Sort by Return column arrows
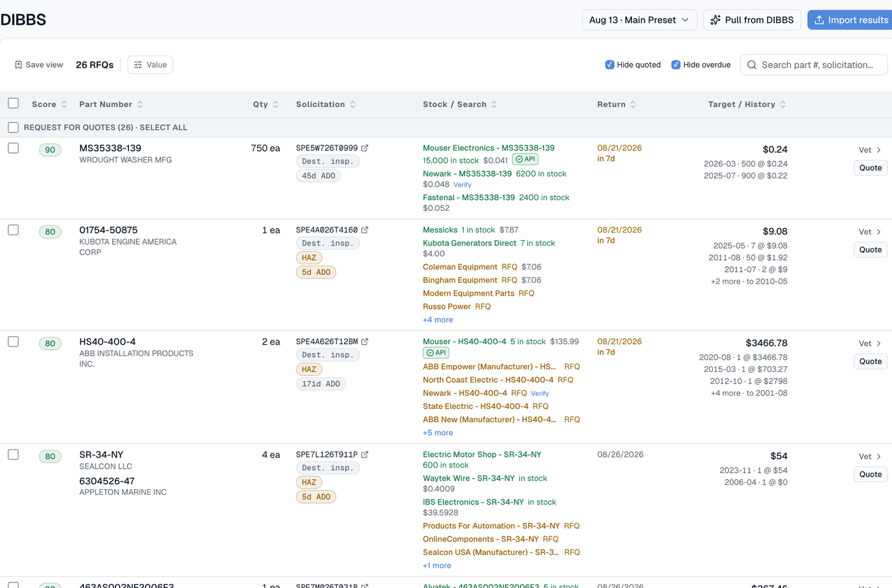 point(633,104)
